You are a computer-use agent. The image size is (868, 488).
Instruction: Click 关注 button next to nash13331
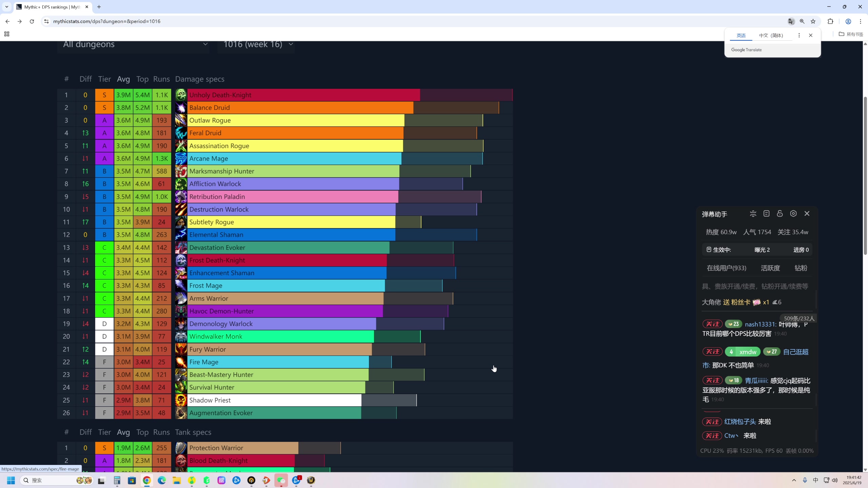[712, 324]
